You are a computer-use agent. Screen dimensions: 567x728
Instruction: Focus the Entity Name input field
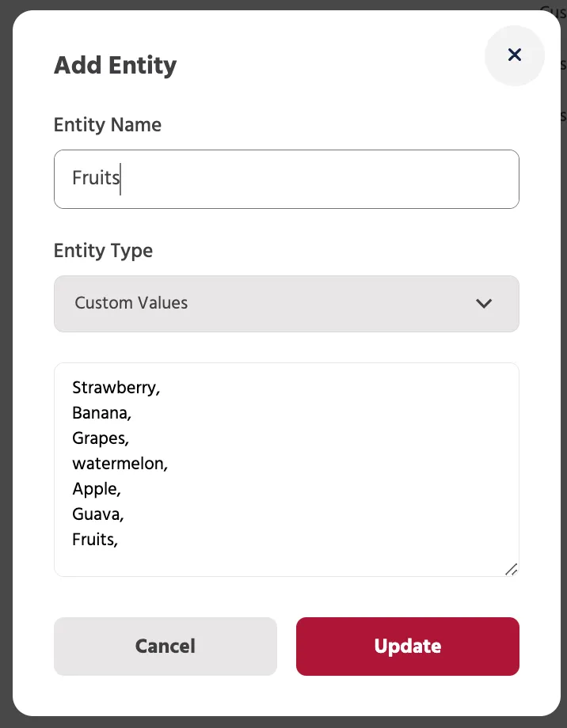pyautogui.click(x=287, y=179)
